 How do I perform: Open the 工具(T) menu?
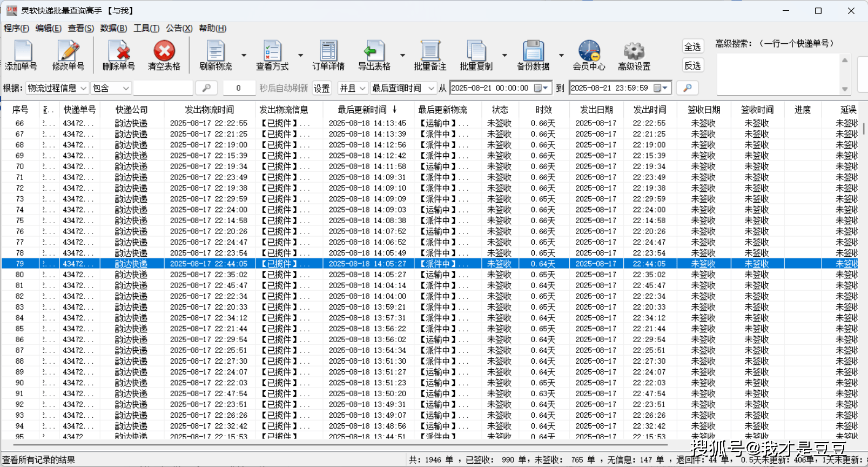coord(146,28)
